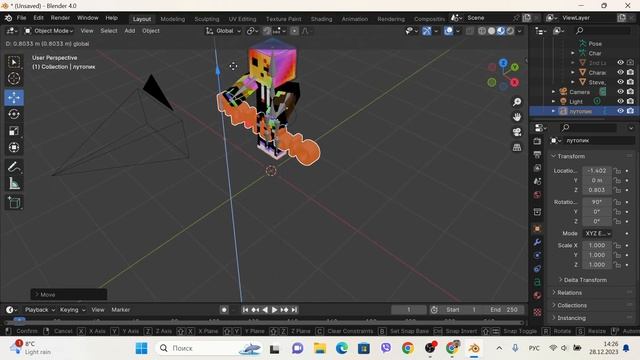This screenshot has width=640, height=360.
Task: Open the Edit menu
Action: (38, 18)
